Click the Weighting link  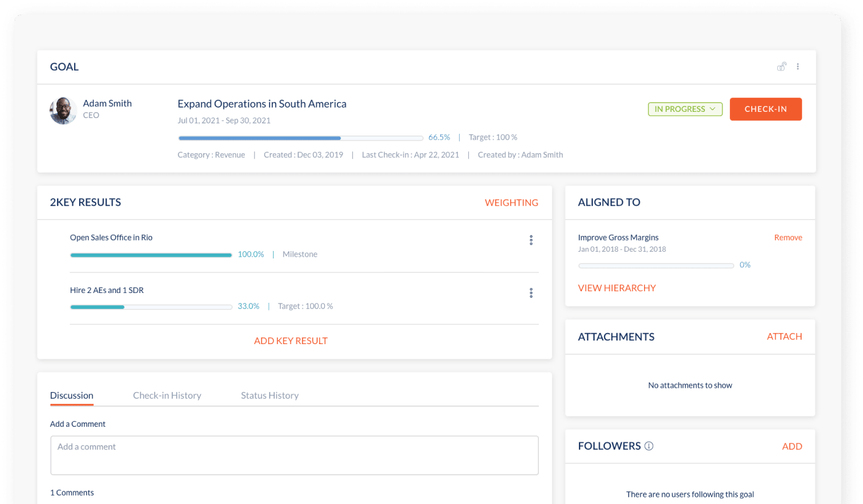[511, 202]
